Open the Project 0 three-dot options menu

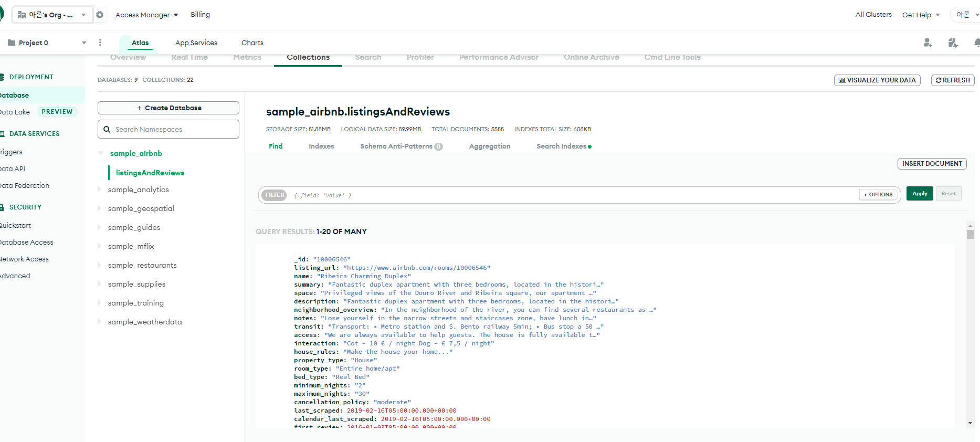pyautogui.click(x=100, y=43)
